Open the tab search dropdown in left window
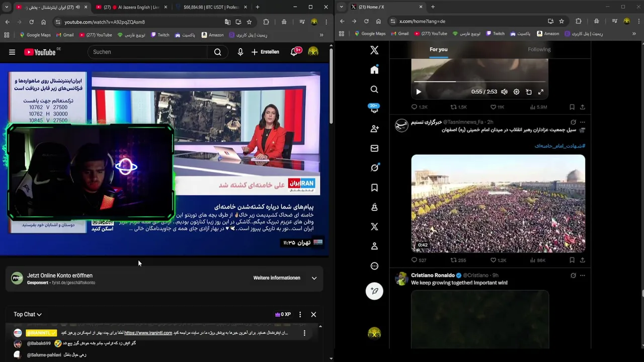This screenshot has height=362, width=644. point(6,7)
